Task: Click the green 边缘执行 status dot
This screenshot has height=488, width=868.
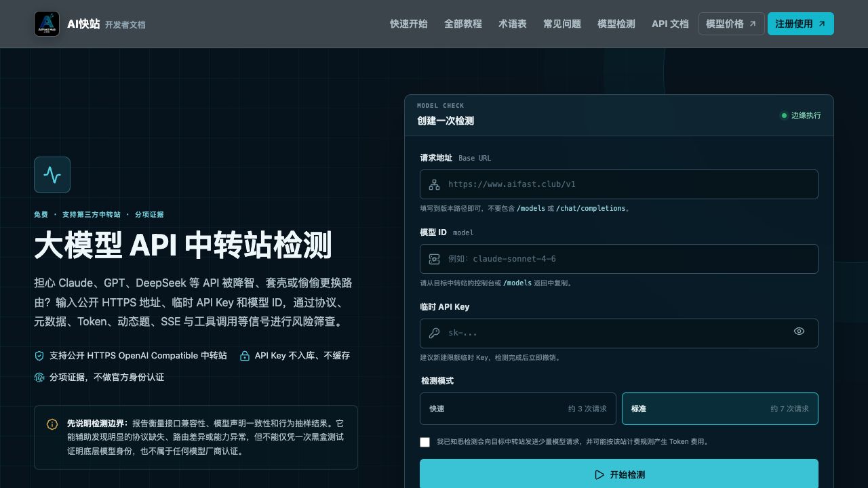Action: click(x=784, y=115)
